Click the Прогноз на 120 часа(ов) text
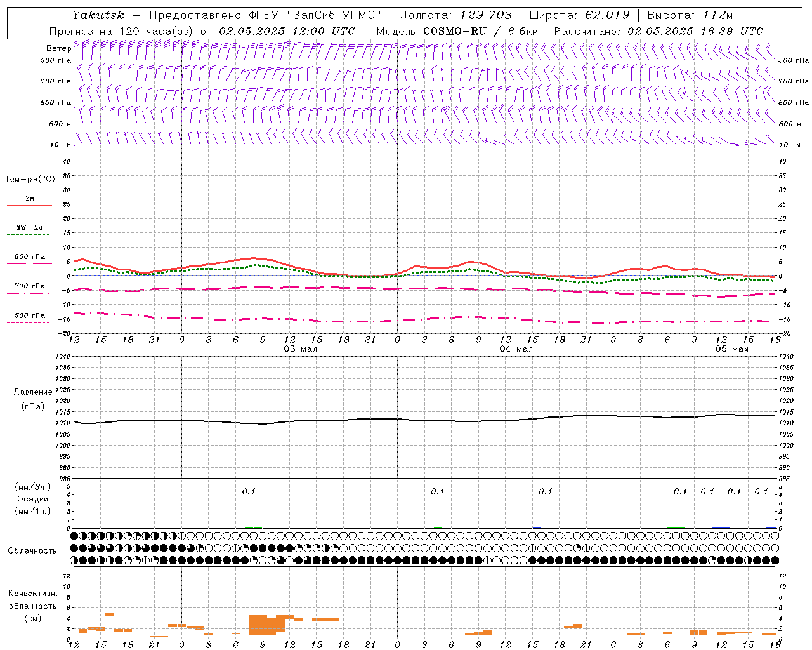 coord(122,31)
